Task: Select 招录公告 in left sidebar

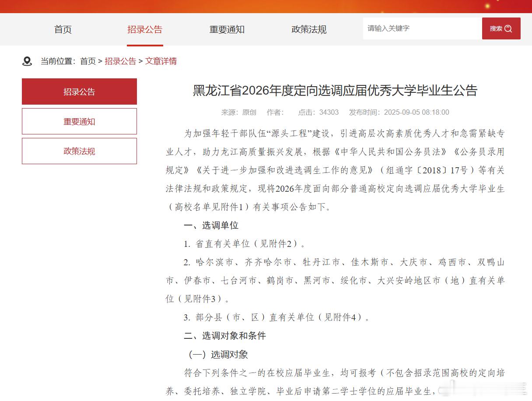Action: click(79, 91)
